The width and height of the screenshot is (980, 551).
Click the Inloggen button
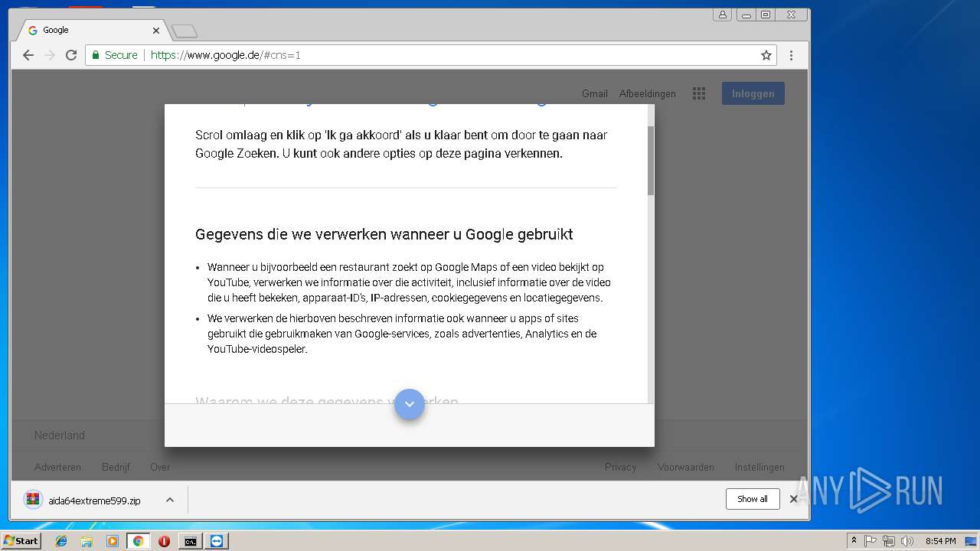753,93
